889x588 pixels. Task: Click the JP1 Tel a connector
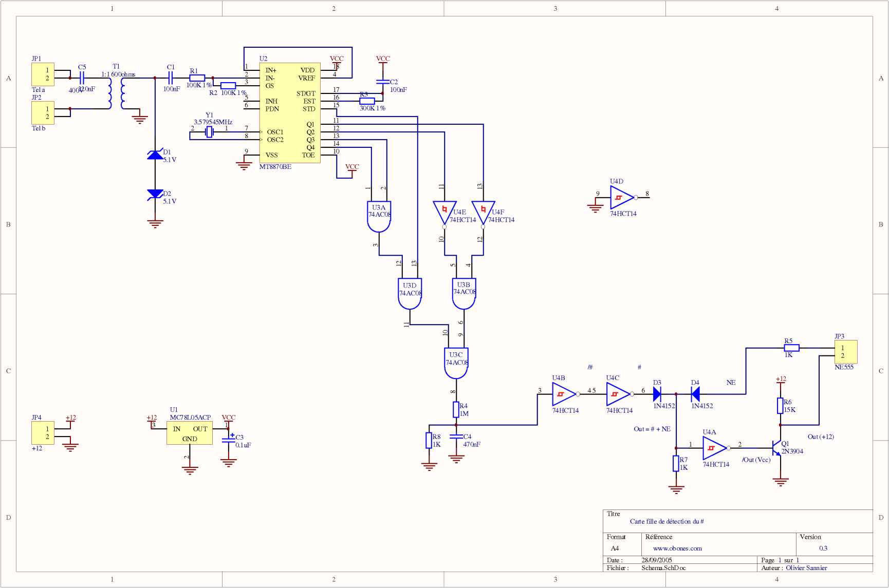coord(43,74)
